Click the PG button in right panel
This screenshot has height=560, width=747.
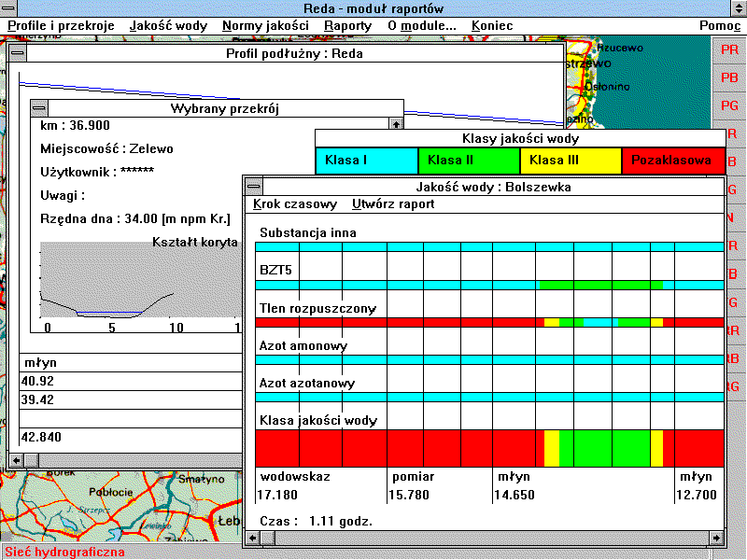pos(729,105)
